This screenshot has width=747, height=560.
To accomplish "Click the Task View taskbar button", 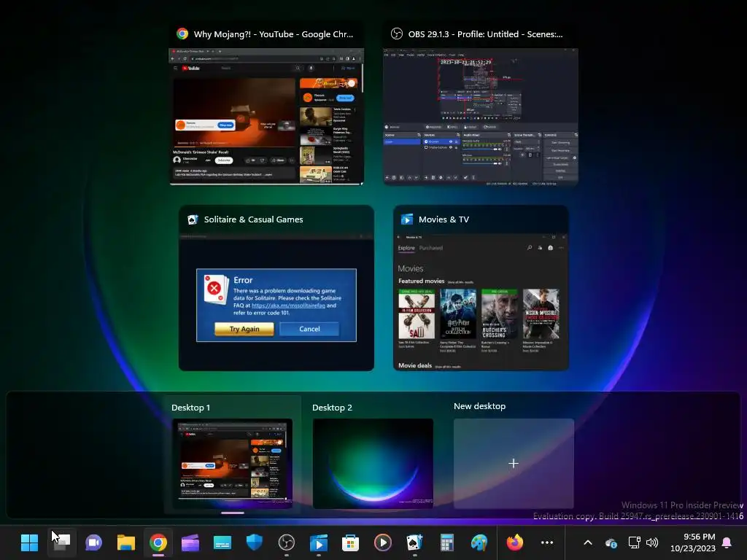I will (x=61, y=542).
